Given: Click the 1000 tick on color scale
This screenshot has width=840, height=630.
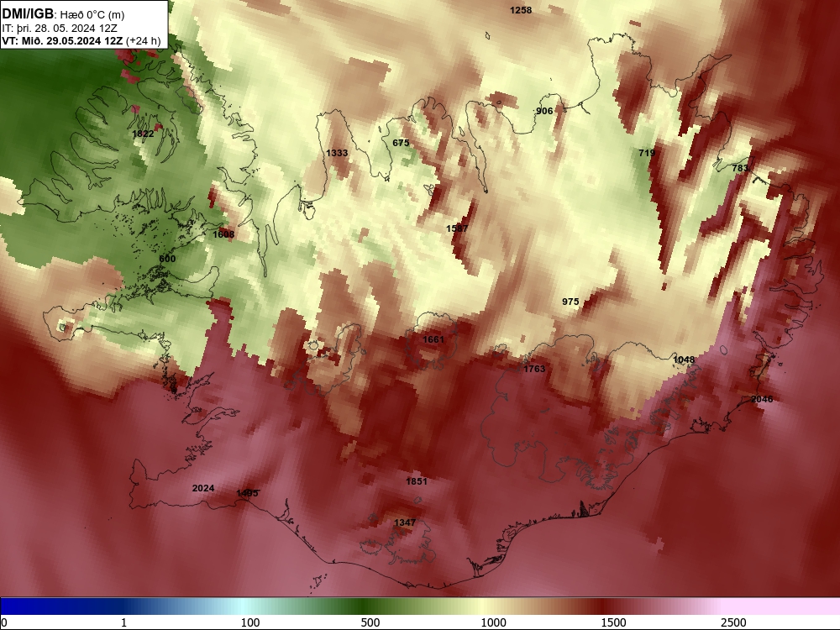Looking at the screenshot, I should (x=493, y=622).
